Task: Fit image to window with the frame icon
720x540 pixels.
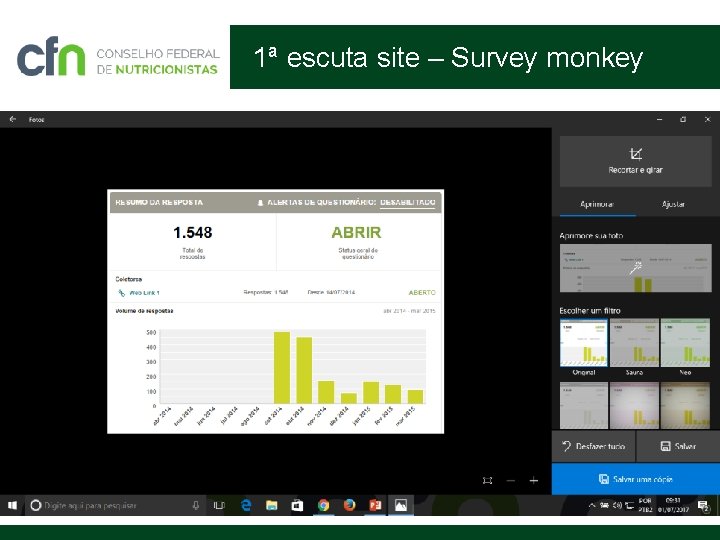Action: point(488,480)
